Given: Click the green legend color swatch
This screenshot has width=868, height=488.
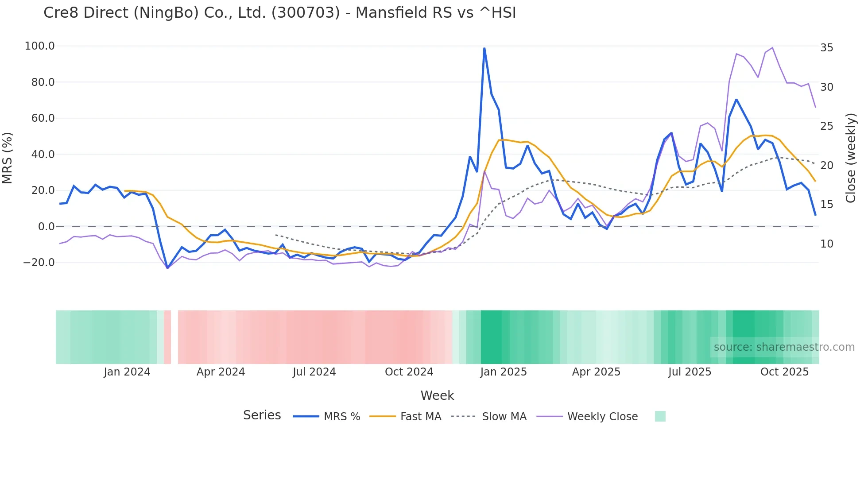Looking at the screenshot, I should point(660,416).
